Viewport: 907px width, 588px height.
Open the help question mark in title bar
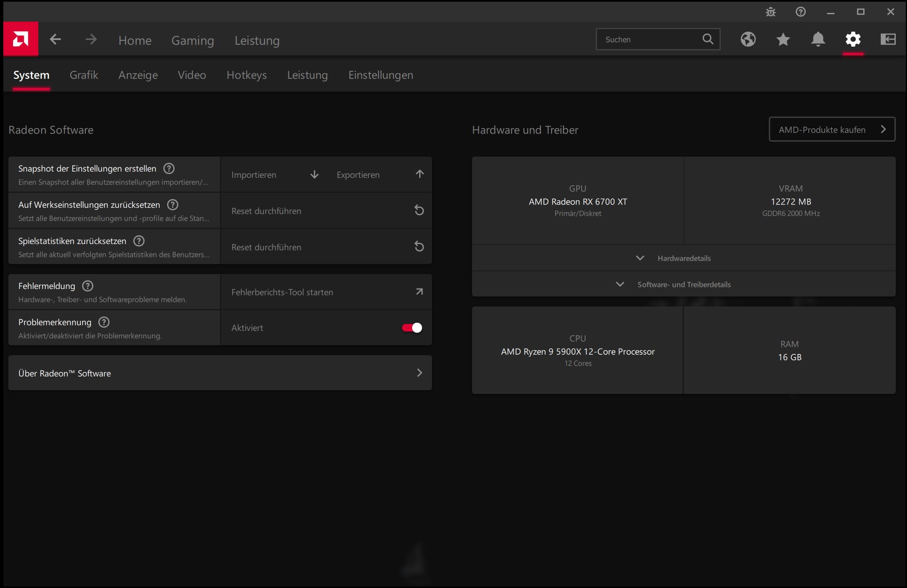[800, 12]
